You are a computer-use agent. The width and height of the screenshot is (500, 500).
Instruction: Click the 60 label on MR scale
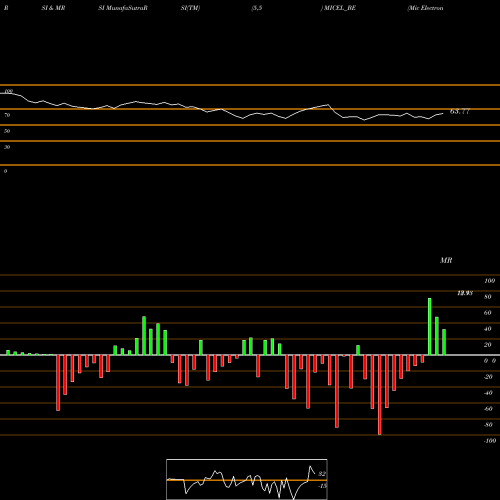(x=488, y=313)
